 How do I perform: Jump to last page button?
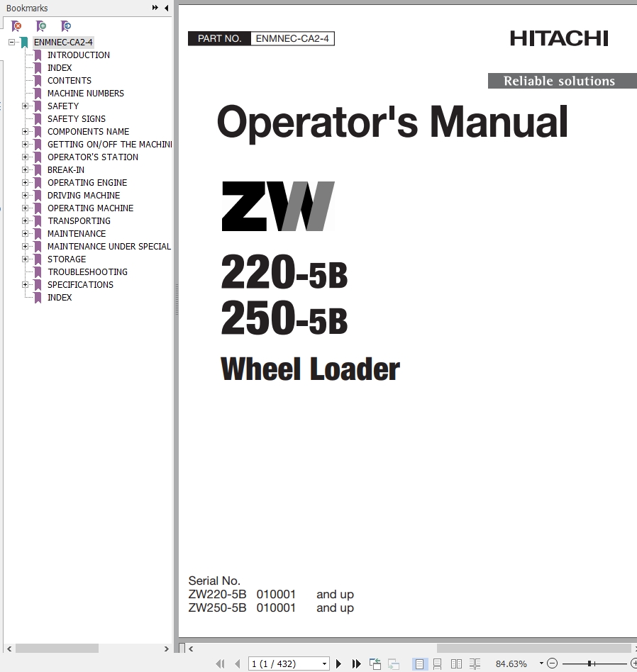coord(356,664)
